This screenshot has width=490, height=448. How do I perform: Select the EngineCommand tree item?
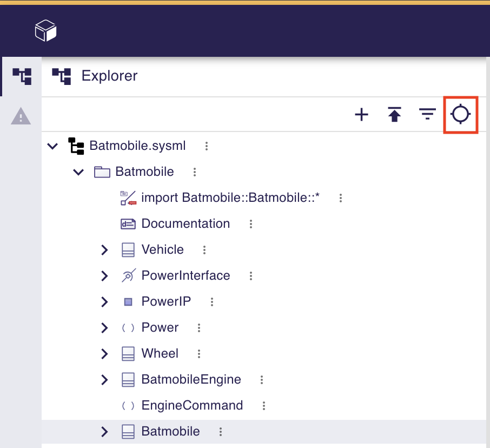[191, 405]
